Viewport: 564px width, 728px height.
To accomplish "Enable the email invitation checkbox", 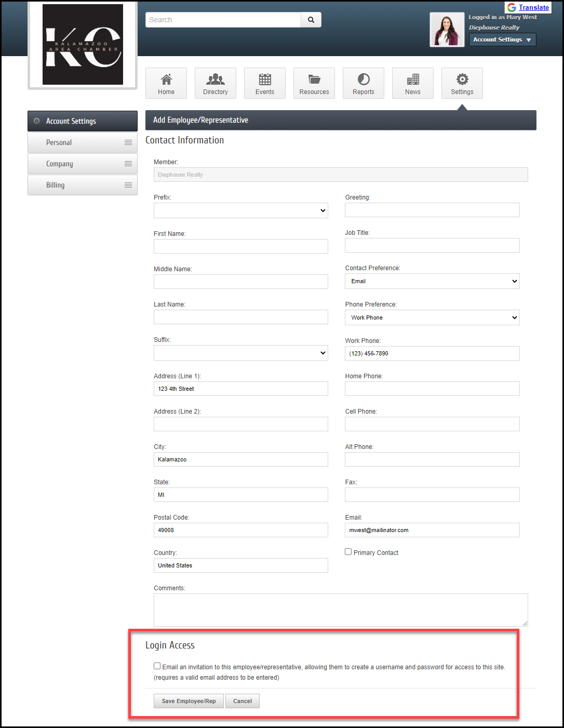I will (x=157, y=666).
